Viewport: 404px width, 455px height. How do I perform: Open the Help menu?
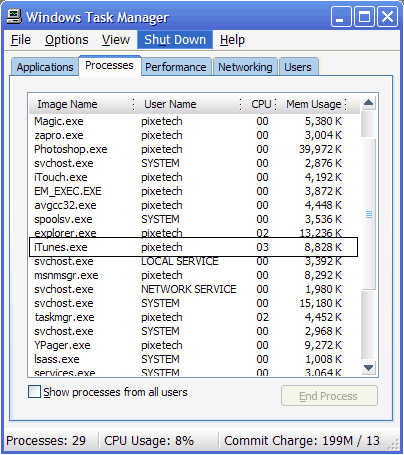pyautogui.click(x=232, y=40)
